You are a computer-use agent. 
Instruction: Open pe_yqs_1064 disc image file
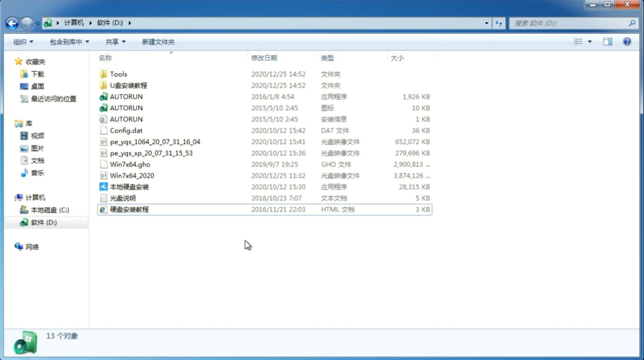155,142
